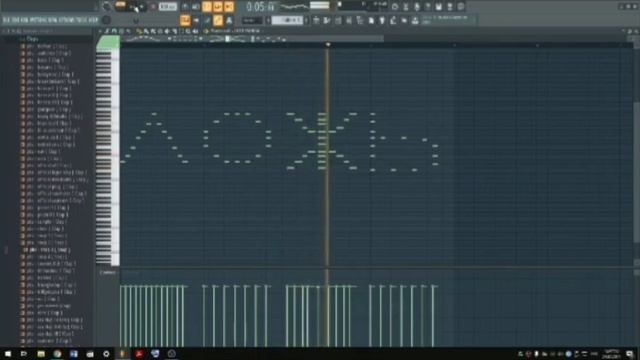Open the Windows Start menu

[x=7, y=353]
